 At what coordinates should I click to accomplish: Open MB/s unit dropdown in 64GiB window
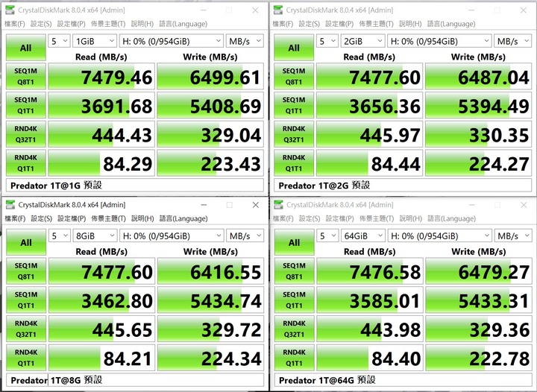[x=513, y=236]
